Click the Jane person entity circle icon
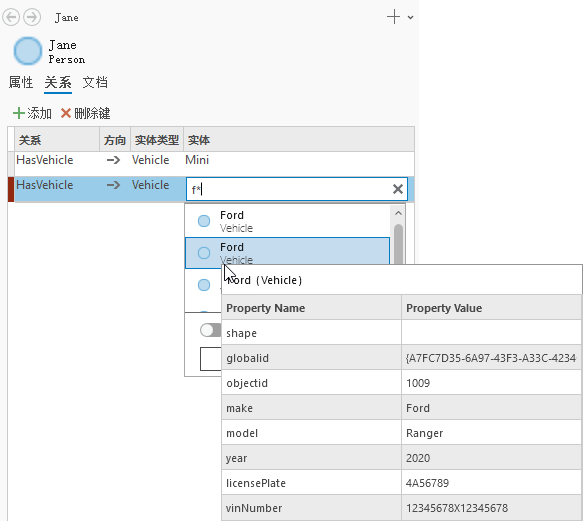 click(28, 51)
